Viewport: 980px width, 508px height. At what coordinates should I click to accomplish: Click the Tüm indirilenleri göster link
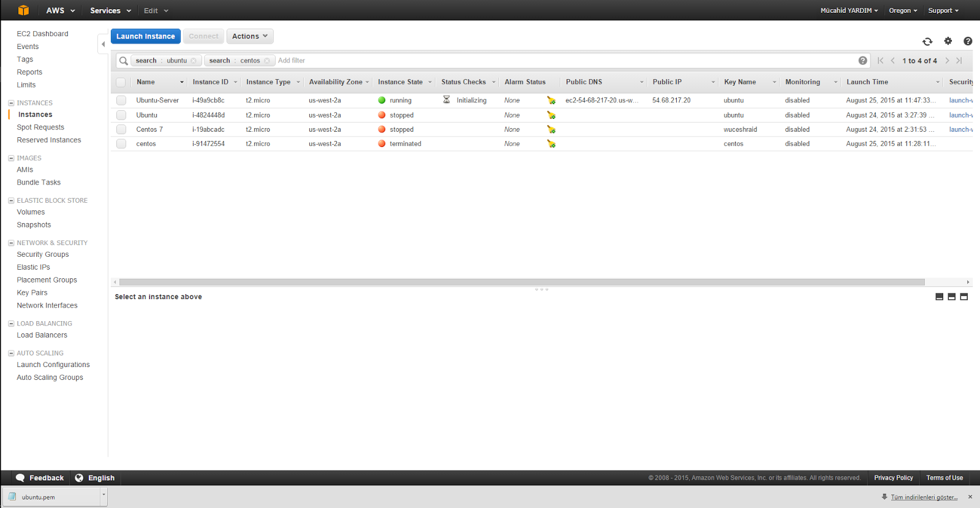pyautogui.click(x=924, y=497)
